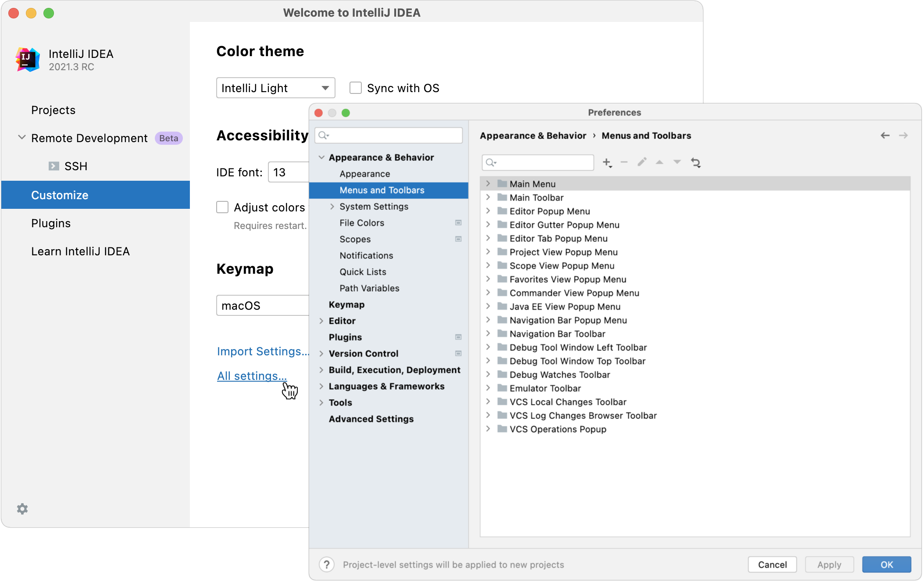Select Menus and Toolbars in settings tree
The image size is (924, 583).
pos(389,190)
